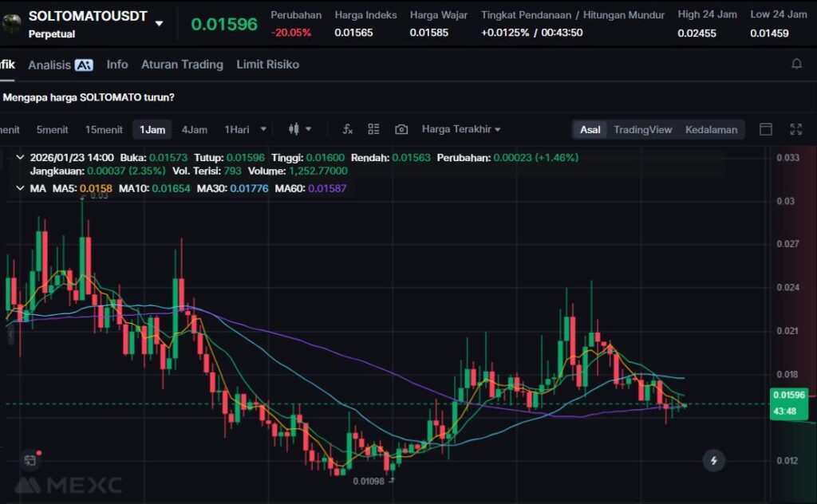Open the fx indicators icon

point(347,129)
